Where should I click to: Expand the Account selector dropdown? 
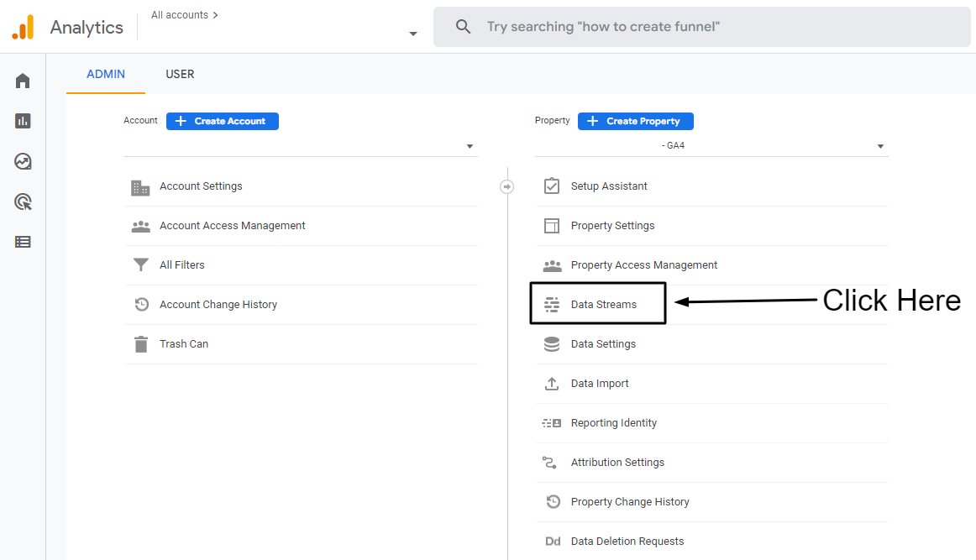pyautogui.click(x=470, y=147)
